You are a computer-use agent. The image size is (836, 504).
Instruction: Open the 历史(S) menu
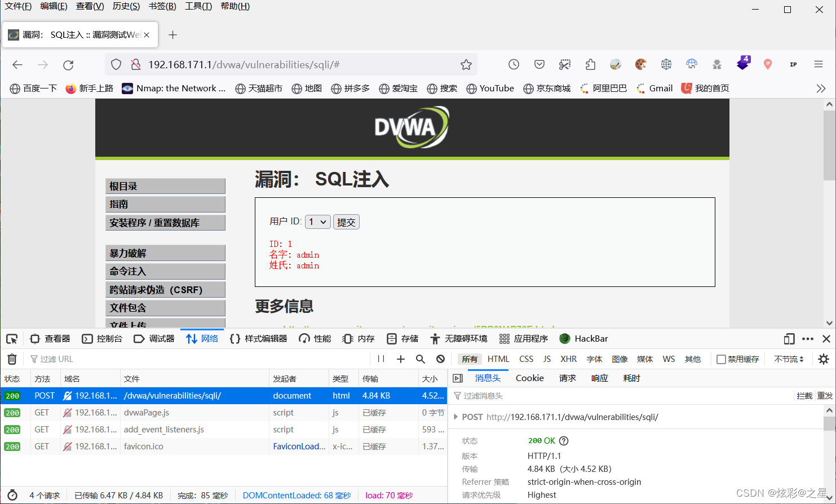pyautogui.click(x=126, y=6)
